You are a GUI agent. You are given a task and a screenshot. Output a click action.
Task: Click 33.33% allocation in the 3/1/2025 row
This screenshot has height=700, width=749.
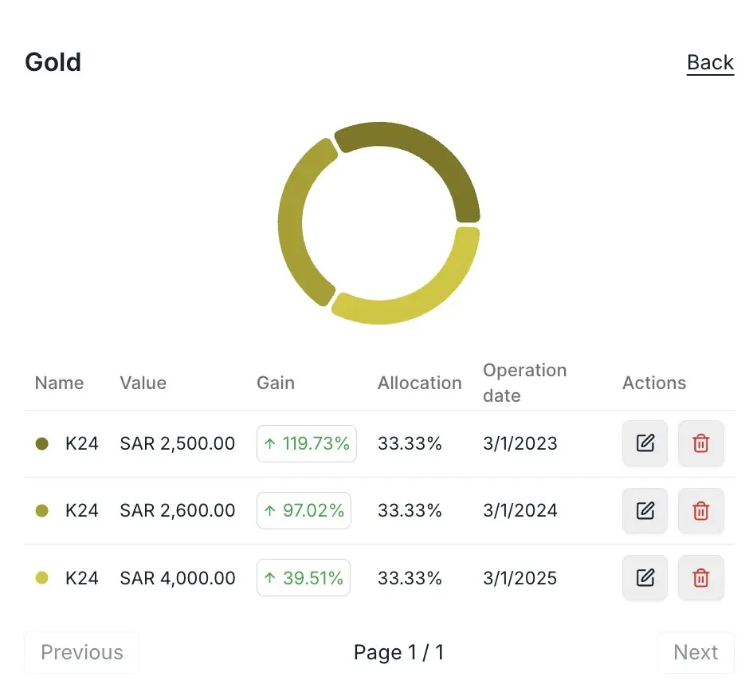[x=410, y=578]
